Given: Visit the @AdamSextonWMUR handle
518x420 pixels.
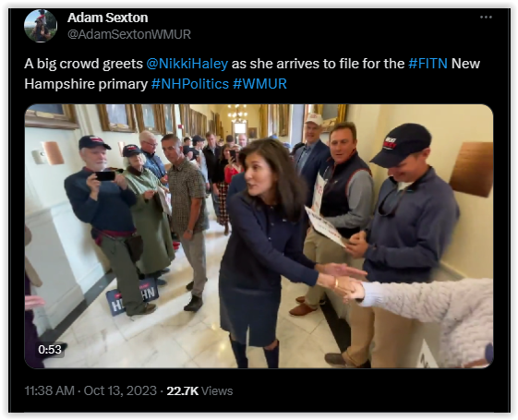Looking at the screenshot, I should 129,34.
